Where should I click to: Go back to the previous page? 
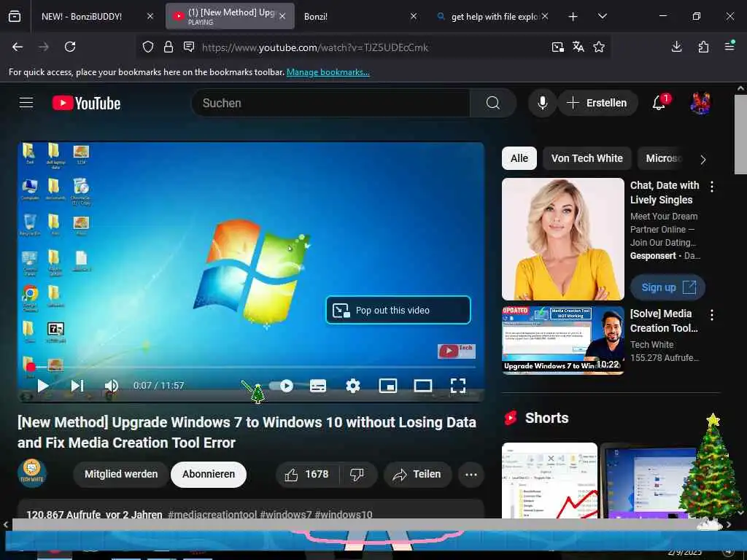(18, 47)
